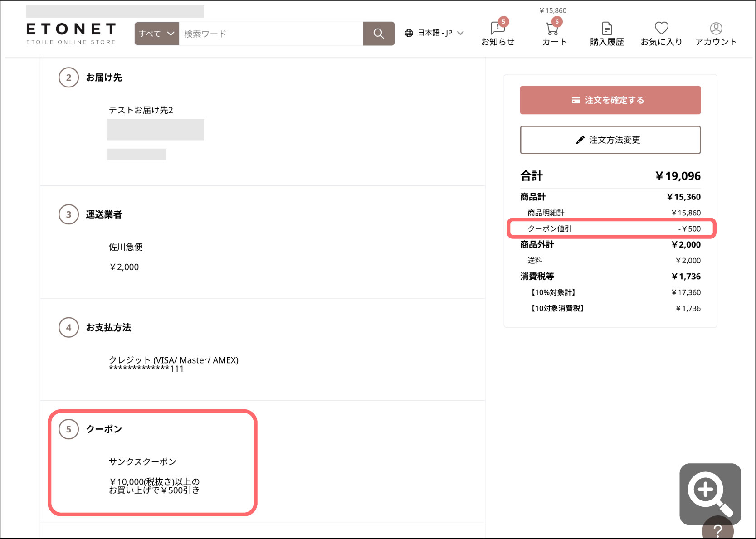Expand the すべて category dropdown
Screen dimensions: 756x539
click(x=157, y=34)
